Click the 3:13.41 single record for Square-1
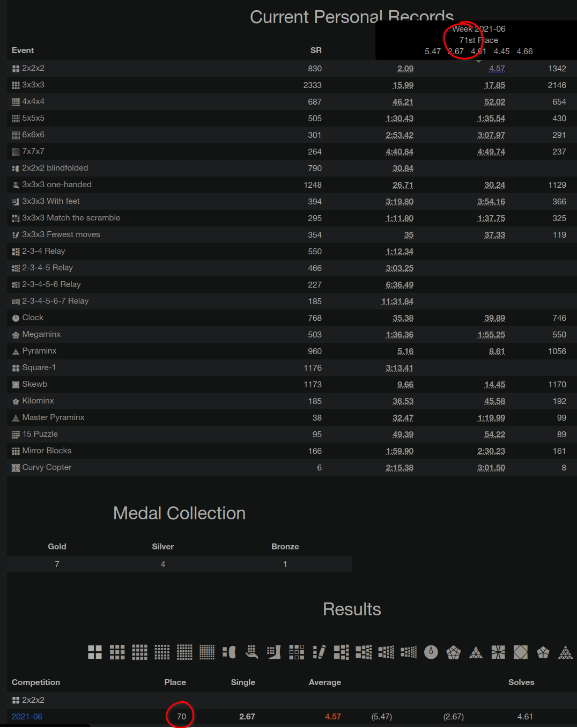The width and height of the screenshot is (577, 728). pyautogui.click(x=400, y=368)
